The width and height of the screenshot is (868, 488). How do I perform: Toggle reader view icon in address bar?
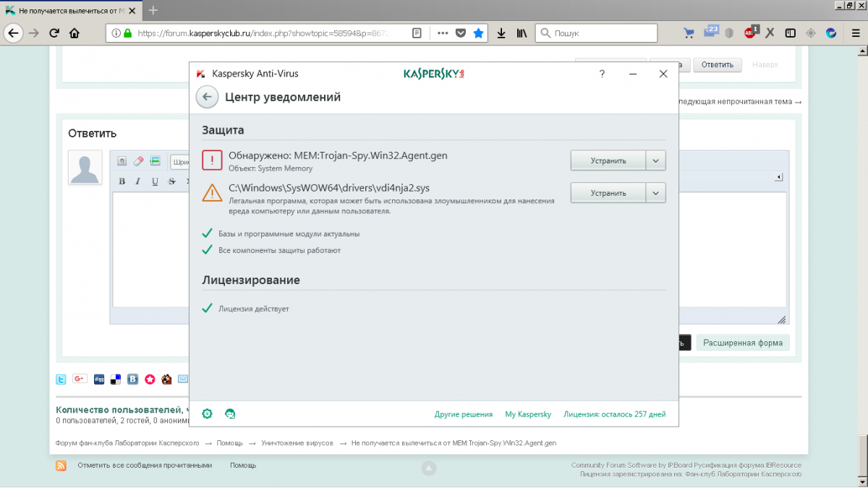[x=417, y=33]
